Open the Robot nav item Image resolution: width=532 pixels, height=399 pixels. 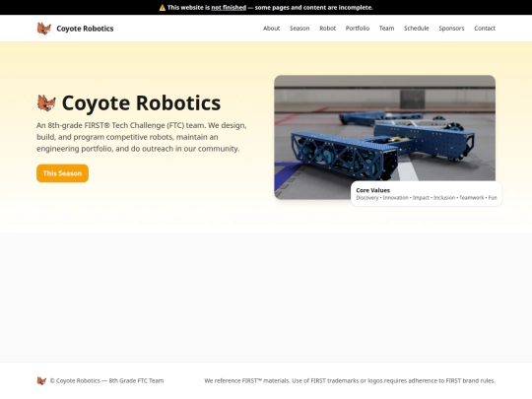coord(327,29)
